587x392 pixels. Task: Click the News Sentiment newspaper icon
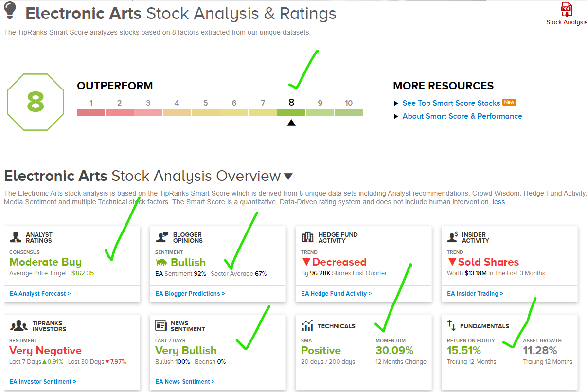161,325
